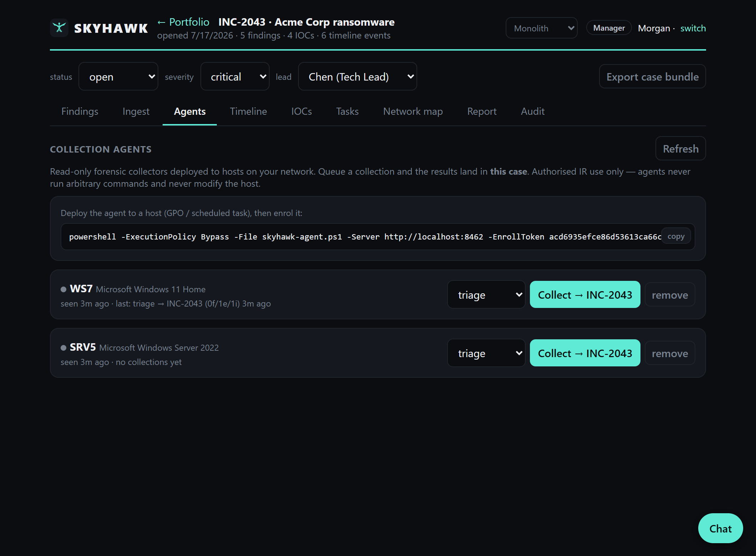Open the Audit tab

(533, 112)
